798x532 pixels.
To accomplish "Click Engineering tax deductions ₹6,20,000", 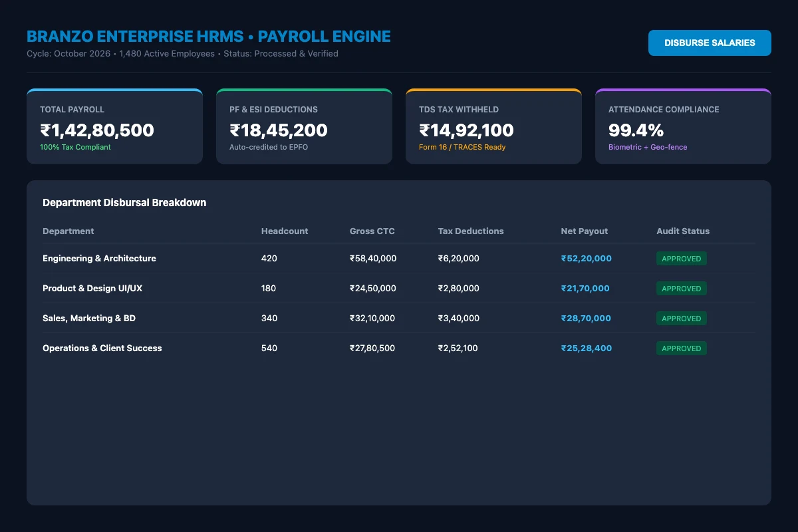I will pos(459,258).
